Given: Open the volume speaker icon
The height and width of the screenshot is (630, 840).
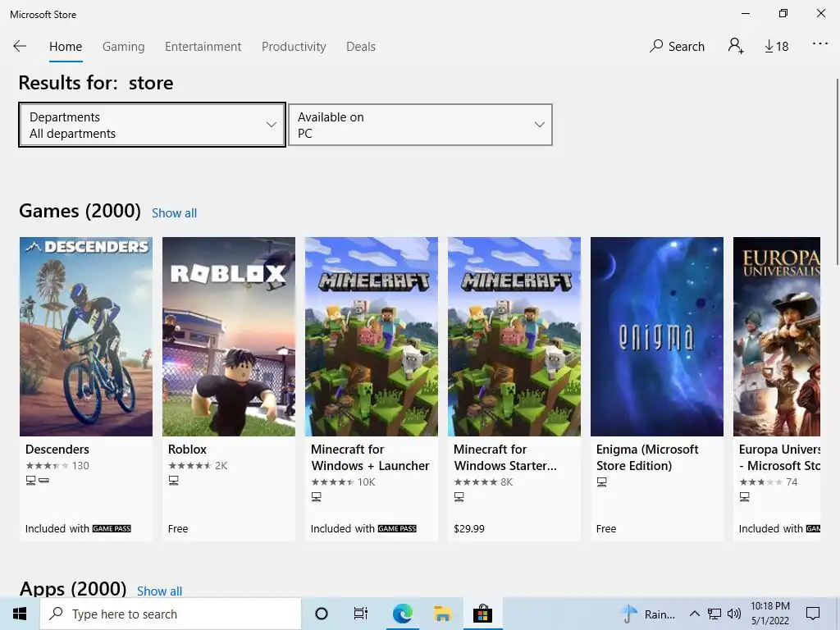Looking at the screenshot, I should coord(734,614).
